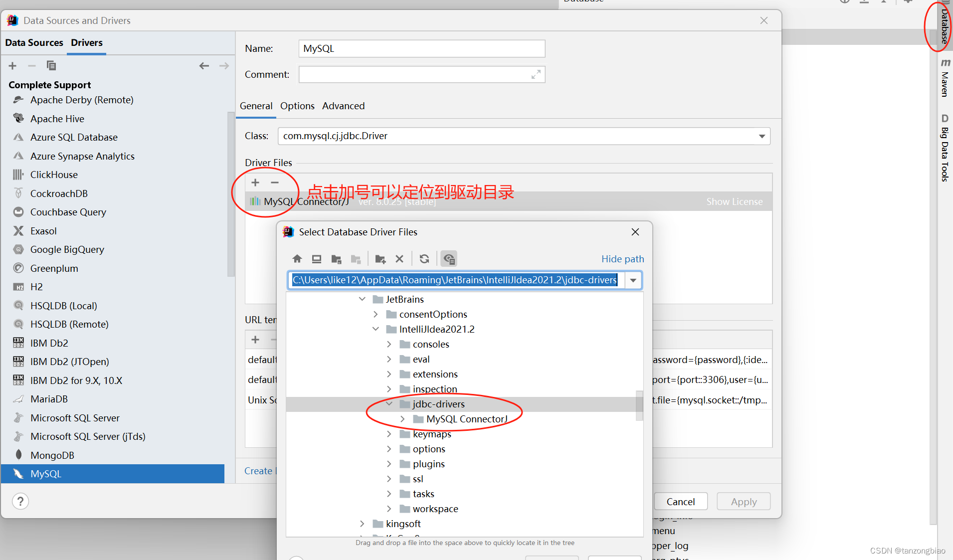Refresh the driver file tree

(424, 259)
